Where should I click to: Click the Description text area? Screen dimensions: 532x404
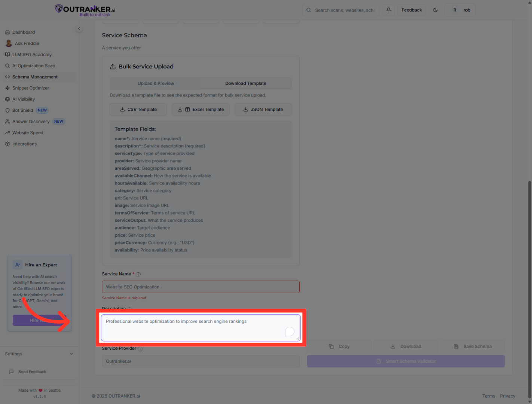[201, 328]
